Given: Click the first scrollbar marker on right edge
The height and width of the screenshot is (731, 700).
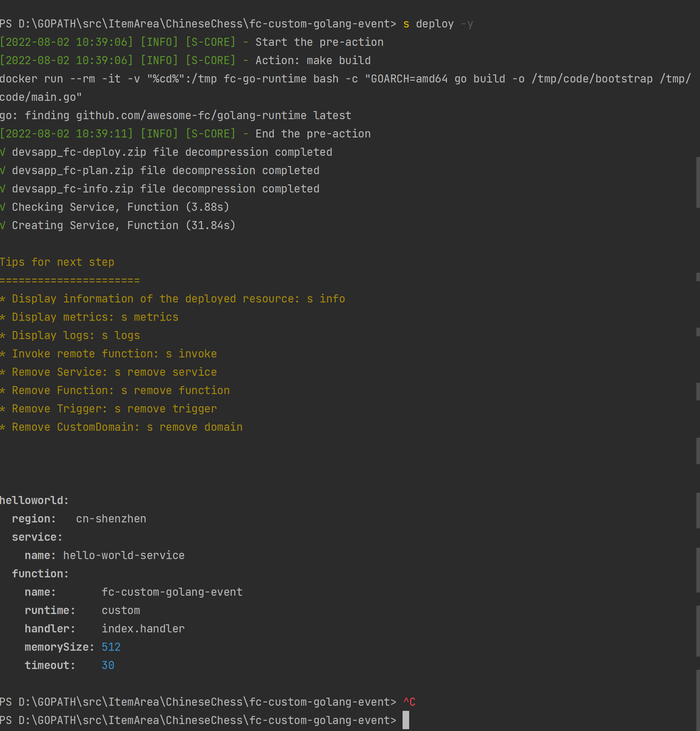Looking at the screenshot, I should click(x=698, y=182).
